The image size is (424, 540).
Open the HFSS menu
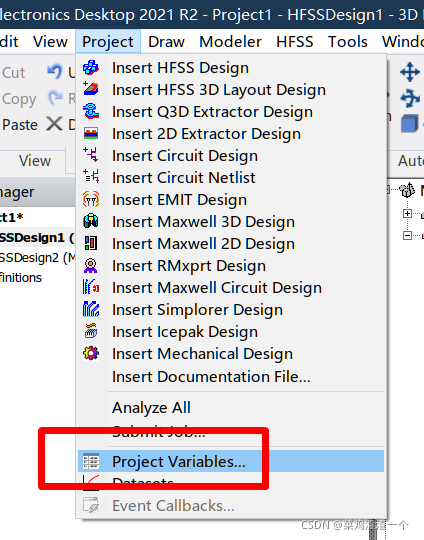[x=295, y=42]
